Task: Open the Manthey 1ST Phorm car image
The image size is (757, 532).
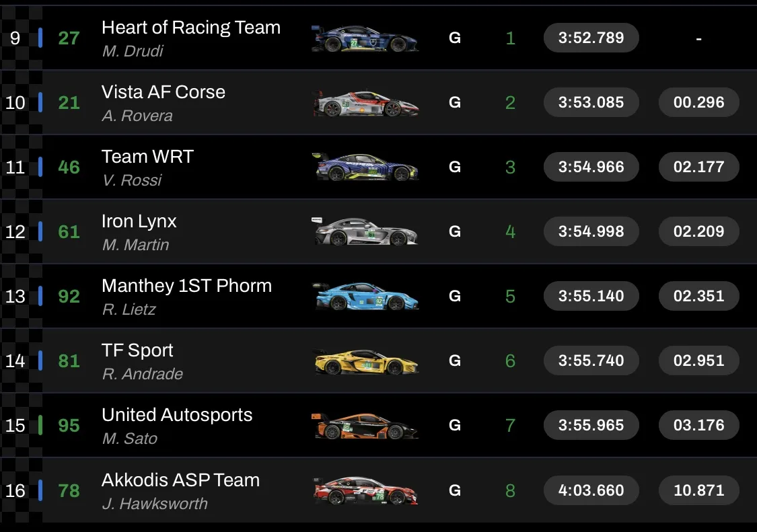Action: pos(365,296)
